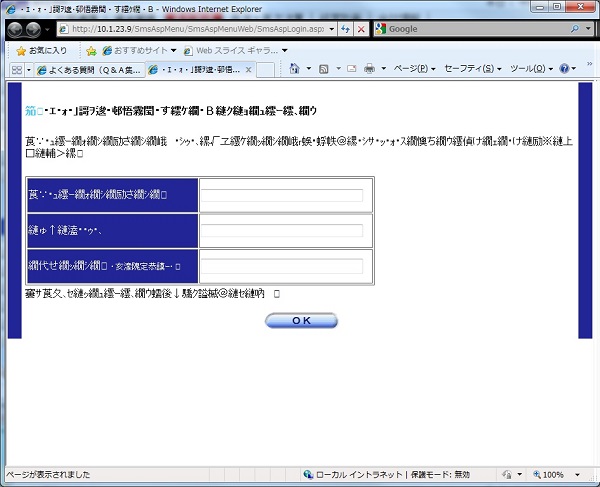Open the ツール(O) menu
Image resolution: width=600 pixels, height=487 pixels.
532,69
